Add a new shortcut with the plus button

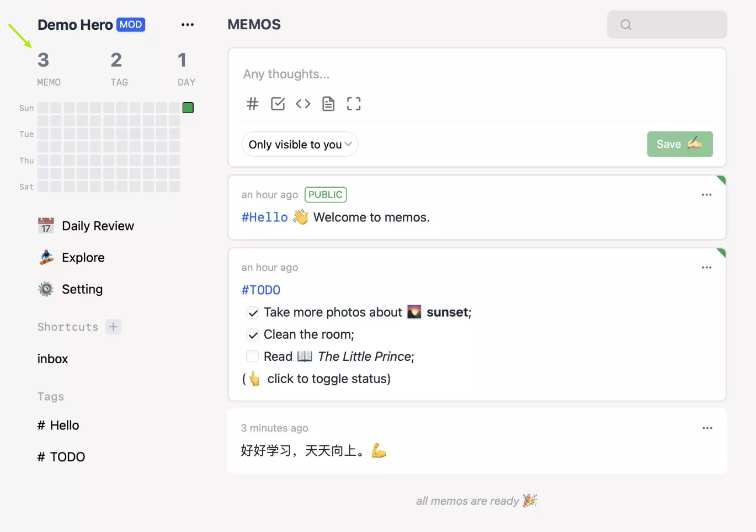113,327
